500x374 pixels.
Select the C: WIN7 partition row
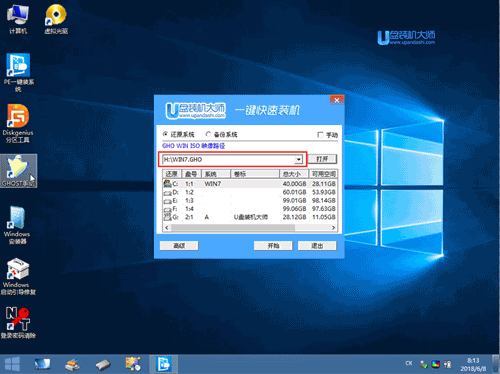[250, 184]
